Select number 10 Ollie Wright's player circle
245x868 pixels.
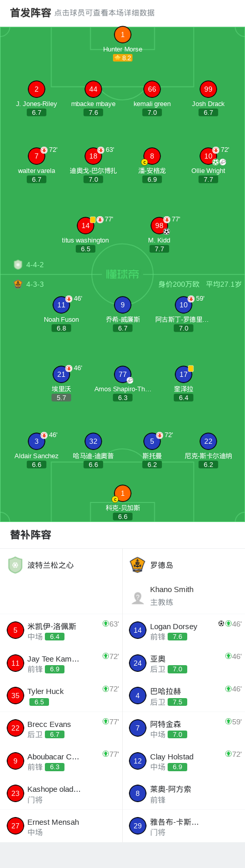[208, 156]
